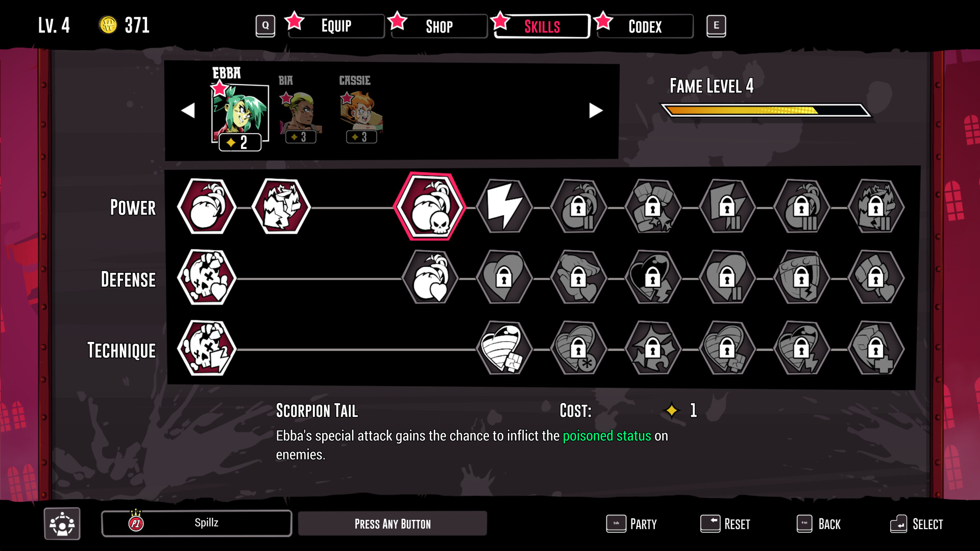Click the first Power row skill hexagon
Viewport: 980px width, 551px height.
tap(207, 207)
